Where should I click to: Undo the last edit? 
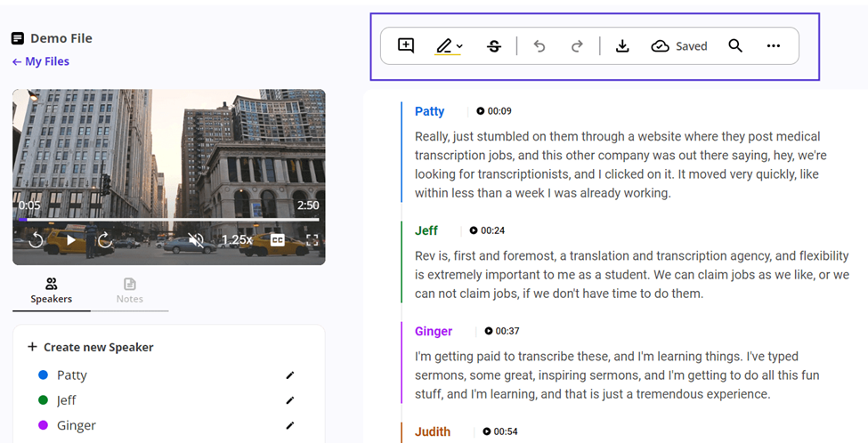point(539,46)
